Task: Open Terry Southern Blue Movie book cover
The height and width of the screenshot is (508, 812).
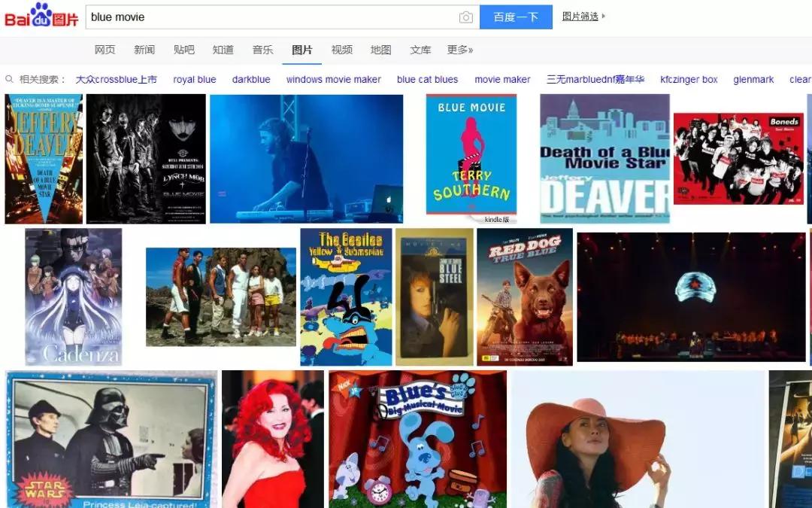Action: (471, 159)
